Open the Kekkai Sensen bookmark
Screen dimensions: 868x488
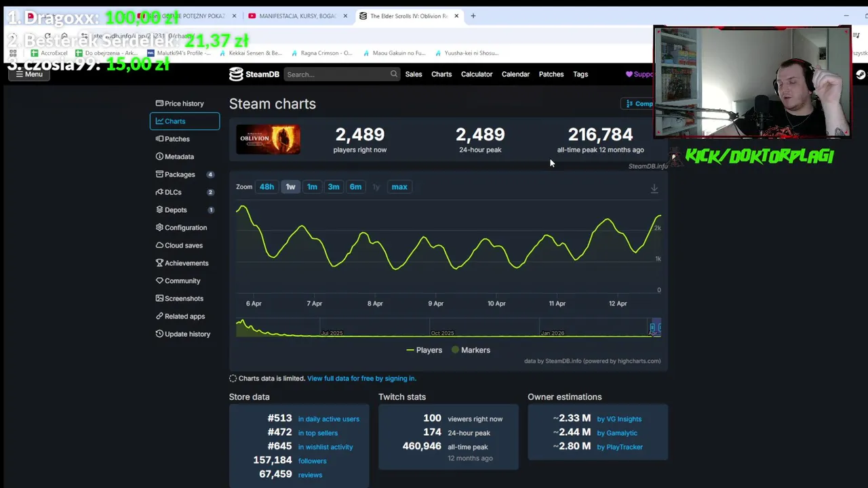(250, 53)
